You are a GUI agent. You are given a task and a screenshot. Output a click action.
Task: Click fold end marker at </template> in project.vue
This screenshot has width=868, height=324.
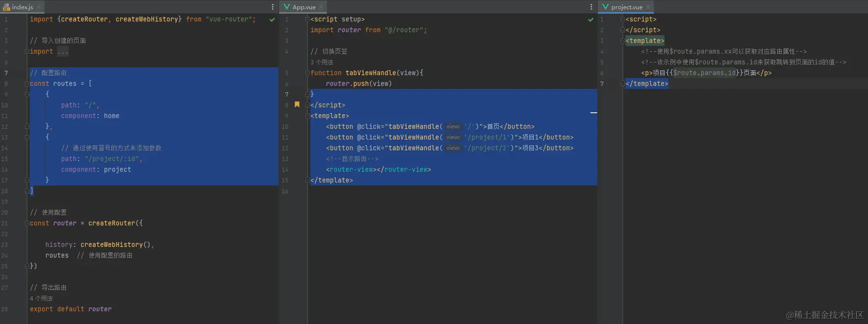(623, 83)
